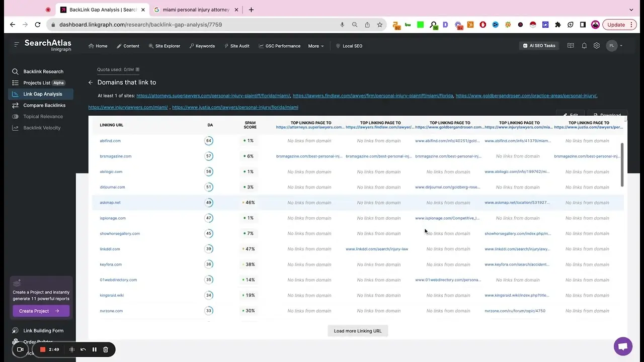Image resolution: width=644 pixels, height=362 pixels.
Task: Click Load more Linking URL button
Action: pyautogui.click(x=358, y=331)
